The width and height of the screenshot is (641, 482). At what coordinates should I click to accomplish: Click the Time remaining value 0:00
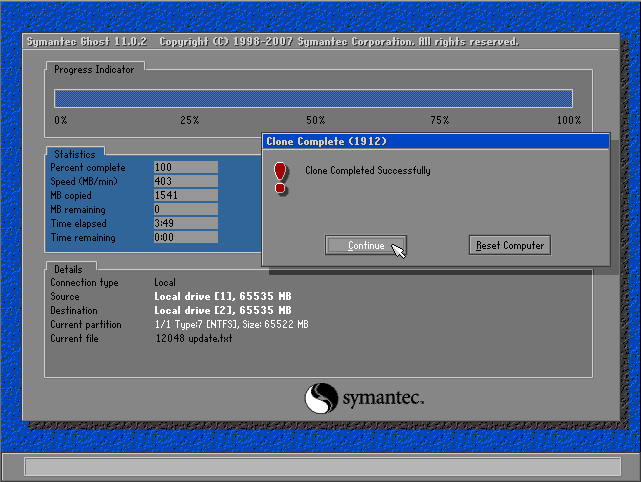[186, 237]
